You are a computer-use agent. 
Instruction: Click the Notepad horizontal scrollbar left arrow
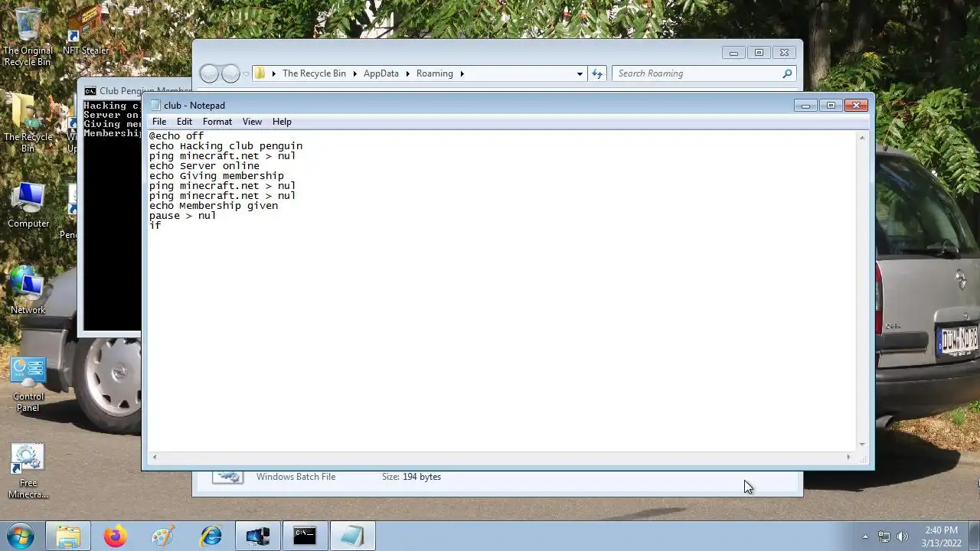[x=155, y=457]
